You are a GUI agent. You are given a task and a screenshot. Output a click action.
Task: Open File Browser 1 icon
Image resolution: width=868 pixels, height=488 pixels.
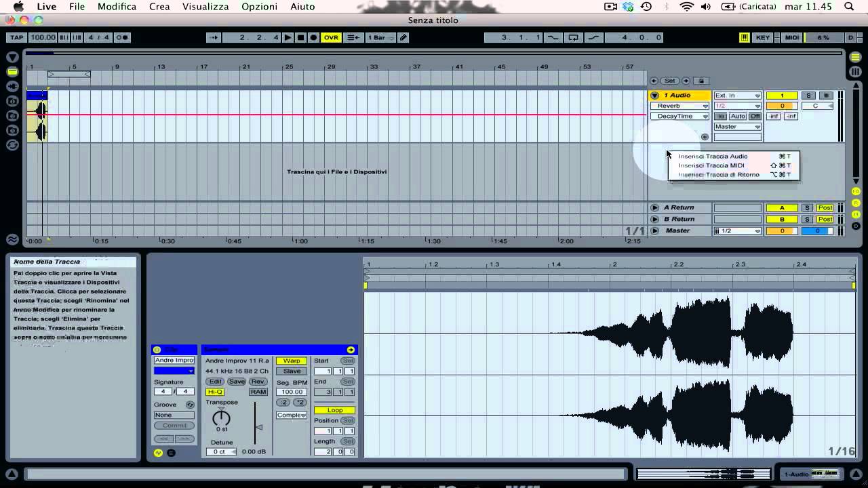coord(12,101)
